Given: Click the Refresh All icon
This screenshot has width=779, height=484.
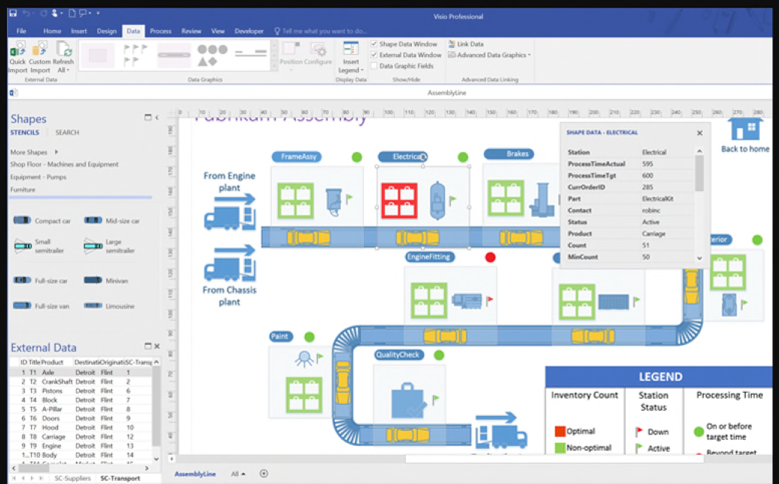Looking at the screenshot, I should [64, 50].
